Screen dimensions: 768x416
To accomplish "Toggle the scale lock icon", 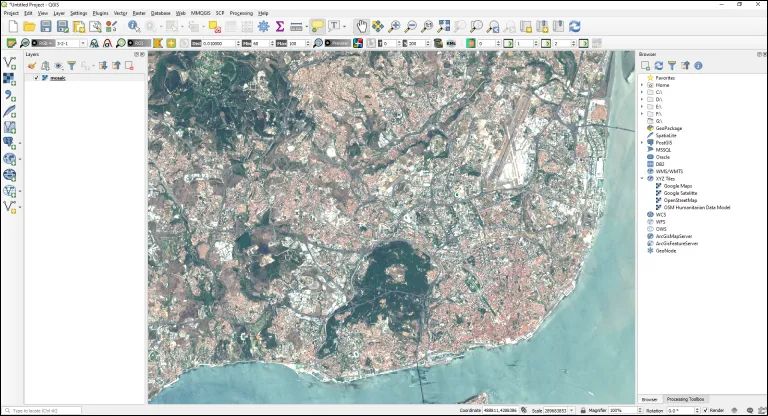I will pyautogui.click(x=583, y=411).
